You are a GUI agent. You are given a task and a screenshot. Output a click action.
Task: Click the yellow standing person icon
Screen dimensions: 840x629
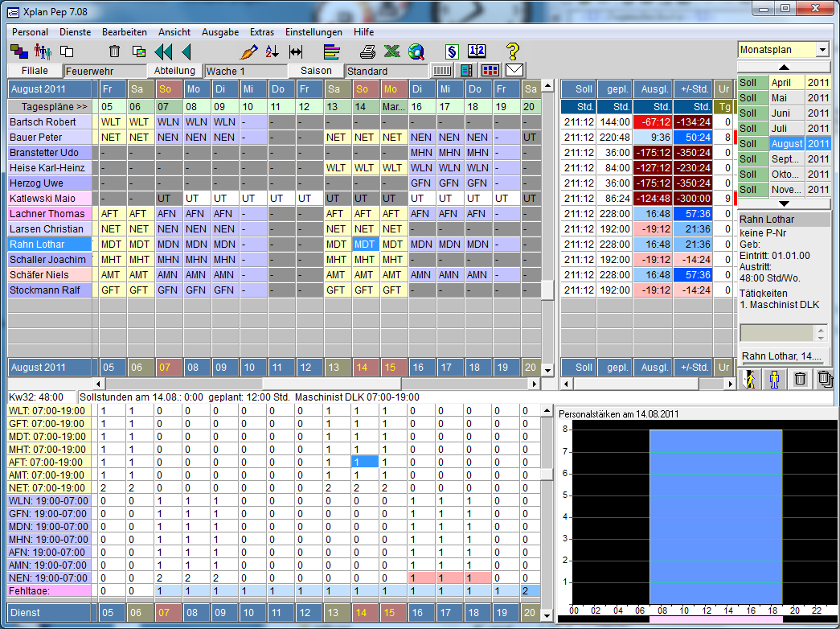pyautogui.click(x=775, y=379)
